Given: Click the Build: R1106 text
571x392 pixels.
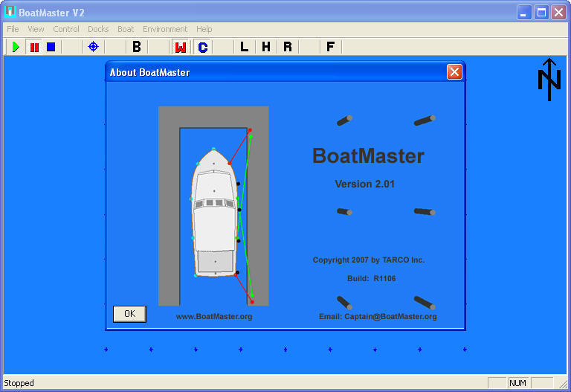Looking at the screenshot, I should tap(372, 279).
